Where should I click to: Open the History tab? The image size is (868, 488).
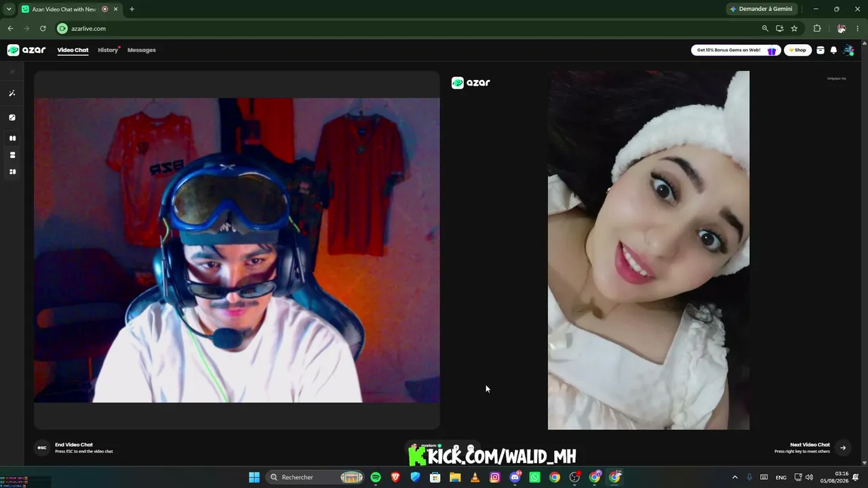(x=108, y=50)
